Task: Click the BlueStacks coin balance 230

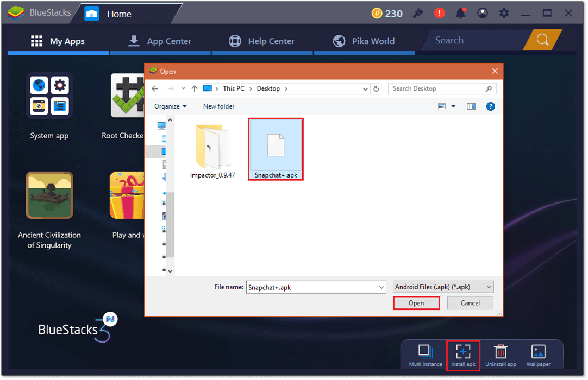Action: point(387,14)
